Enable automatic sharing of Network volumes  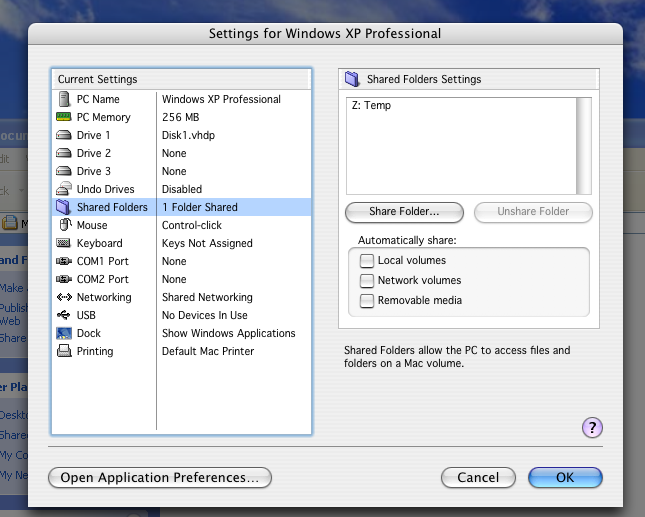click(367, 281)
